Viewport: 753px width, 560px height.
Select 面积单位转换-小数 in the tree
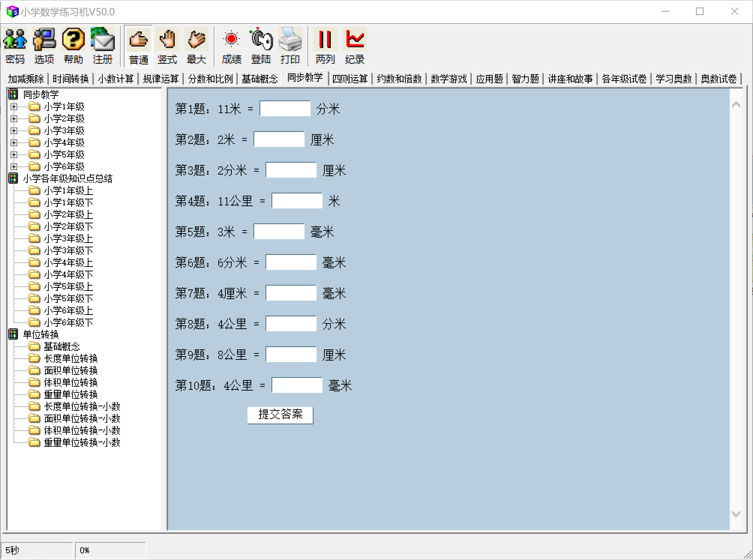pyautogui.click(x=82, y=418)
